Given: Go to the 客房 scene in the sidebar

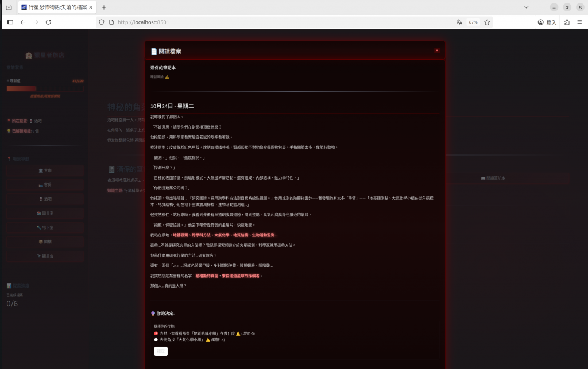Looking at the screenshot, I should (x=45, y=185).
